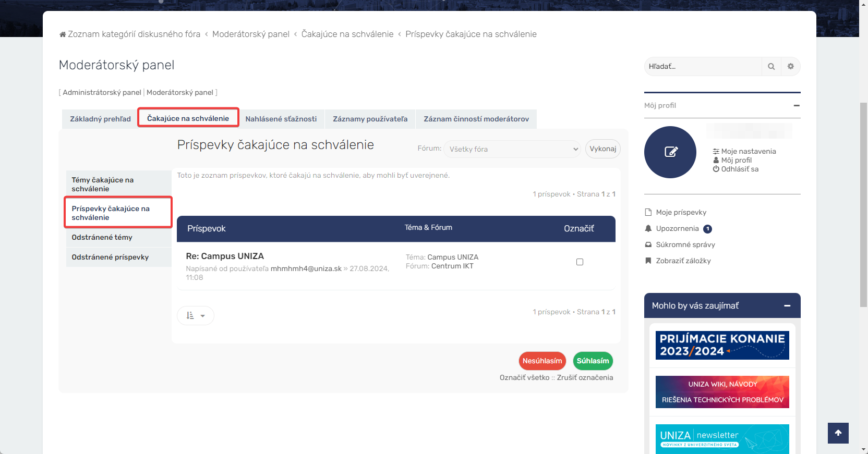This screenshot has height=454, width=868.
Task: Click the Hľadať search input field
Action: coord(702,67)
